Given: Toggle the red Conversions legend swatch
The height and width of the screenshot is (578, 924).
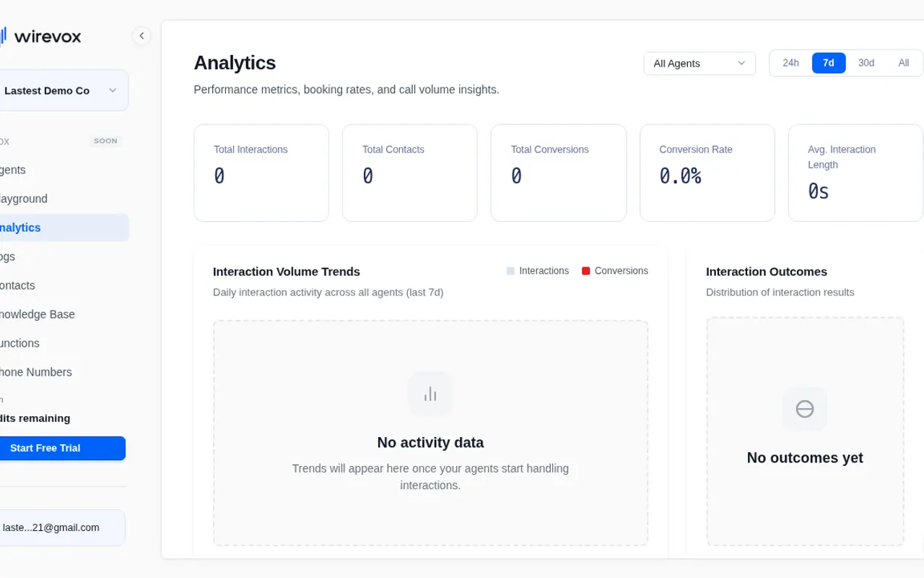Looking at the screenshot, I should click(x=586, y=271).
